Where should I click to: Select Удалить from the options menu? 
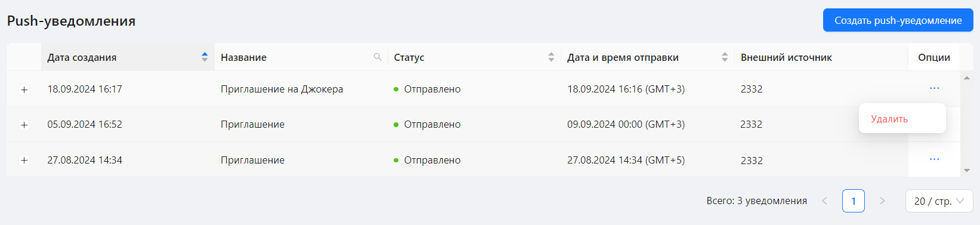tap(889, 119)
